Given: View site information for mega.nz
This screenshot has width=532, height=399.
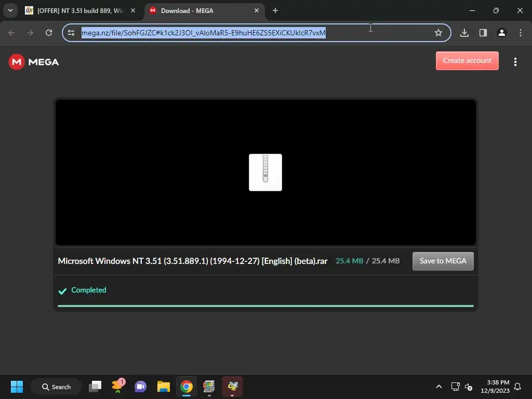Looking at the screenshot, I should tap(71, 33).
